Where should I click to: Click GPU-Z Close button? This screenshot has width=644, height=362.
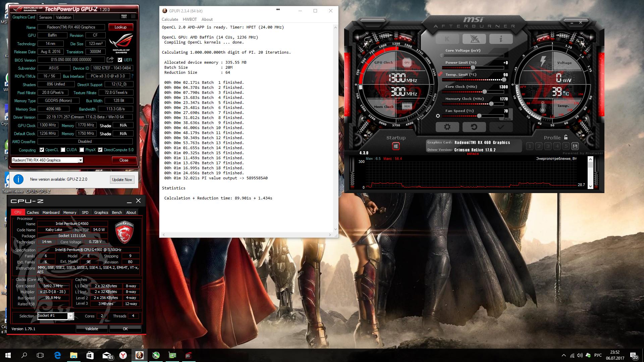tap(124, 160)
